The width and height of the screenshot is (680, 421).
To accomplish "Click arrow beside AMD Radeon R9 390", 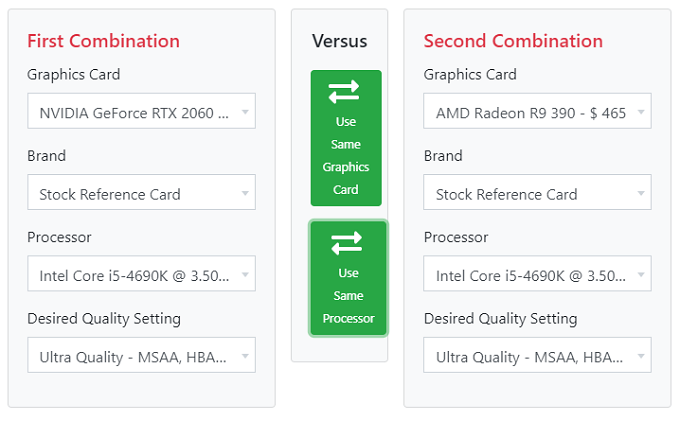I will pos(641,112).
